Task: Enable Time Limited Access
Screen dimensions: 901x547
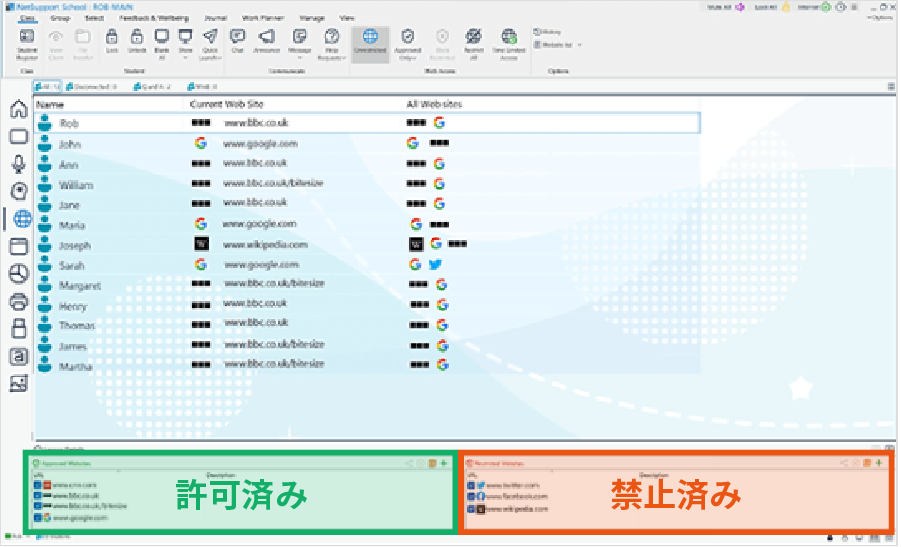Action: point(509,44)
